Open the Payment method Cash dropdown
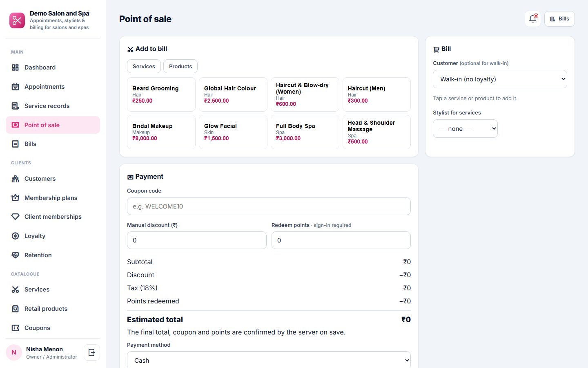Image resolution: width=588 pixels, height=368 pixels. pyautogui.click(x=269, y=360)
